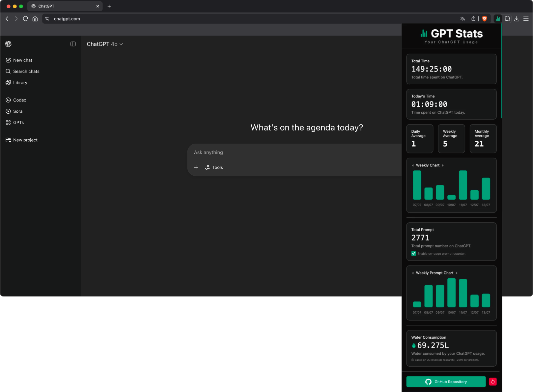Open a new browser tab
The width and height of the screenshot is (533, 392).
click(x=109, y=6)
